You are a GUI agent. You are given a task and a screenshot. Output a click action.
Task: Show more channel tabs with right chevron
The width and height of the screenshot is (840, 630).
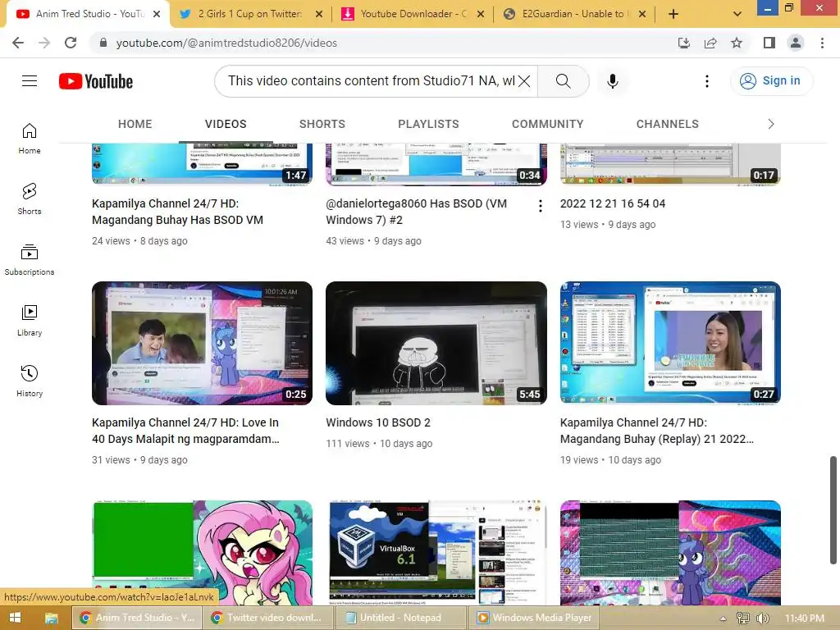coord(771,125)
